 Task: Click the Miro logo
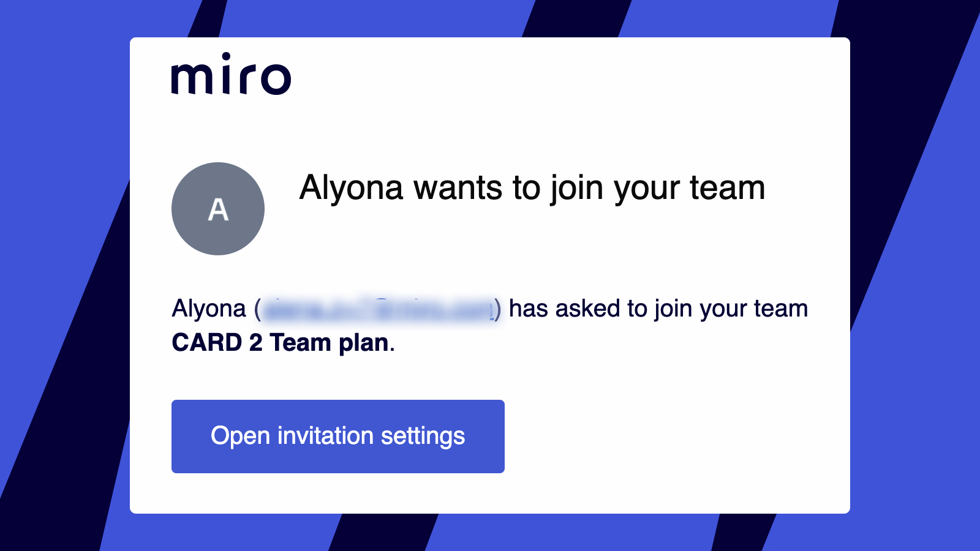click(231, 75)
